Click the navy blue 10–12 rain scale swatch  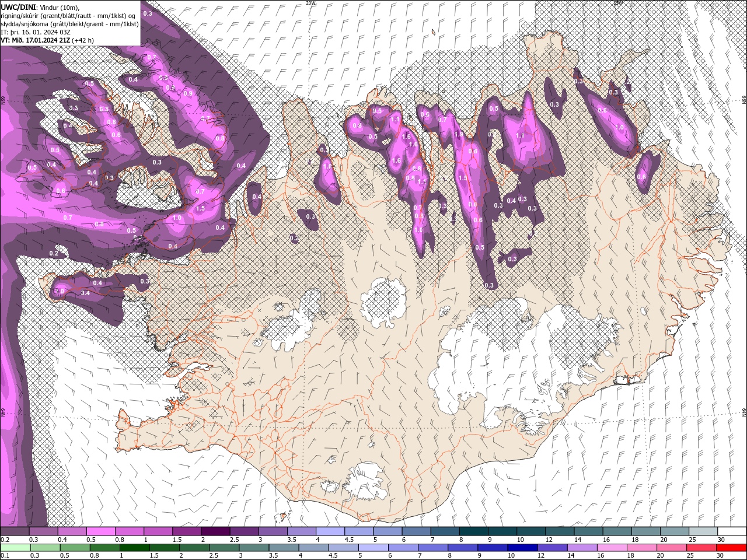pyautogui.click(x=523, y=548)
